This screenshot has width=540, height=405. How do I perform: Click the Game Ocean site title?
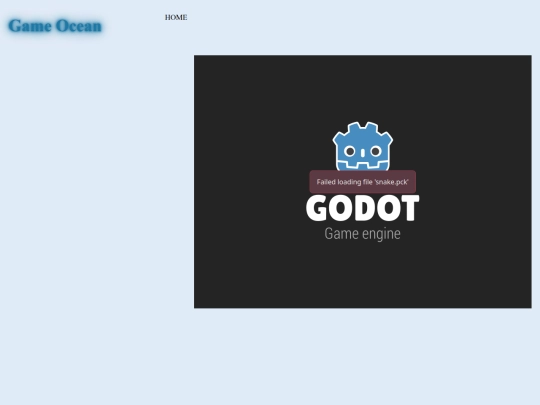click(x=55, y=26)
